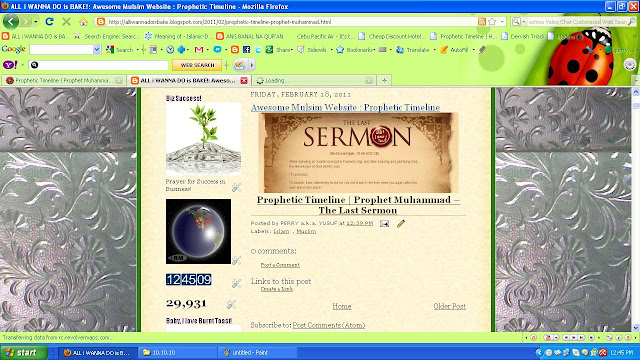This screenshot has width=640, height=360.
Task: Select the ALL i WANNA DO is BAKE! tab
Action: click(x=189, y=80)
